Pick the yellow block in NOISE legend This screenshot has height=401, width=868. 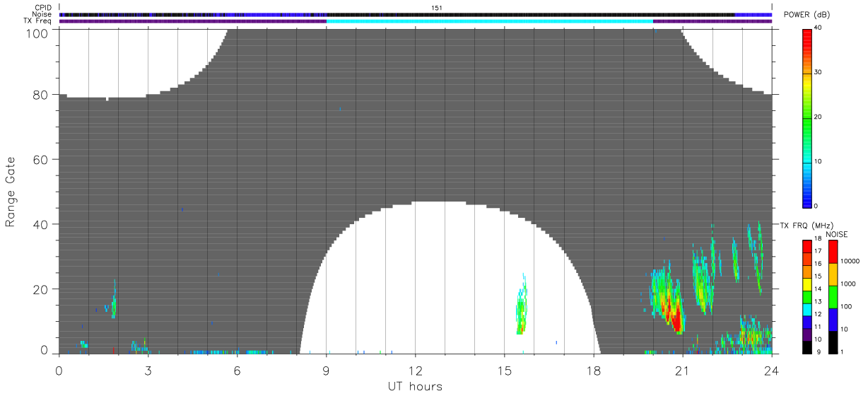pyautogui.click(x=832, y=274)
